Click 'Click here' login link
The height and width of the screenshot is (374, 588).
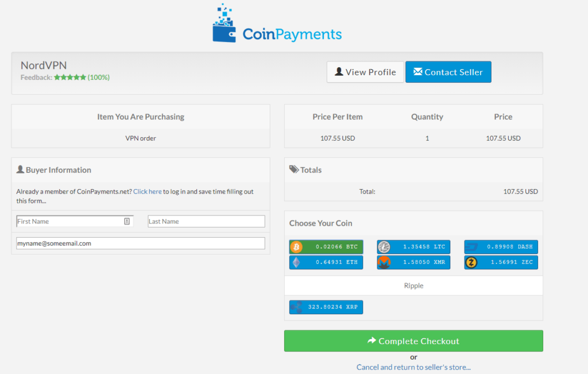point(148,191)
